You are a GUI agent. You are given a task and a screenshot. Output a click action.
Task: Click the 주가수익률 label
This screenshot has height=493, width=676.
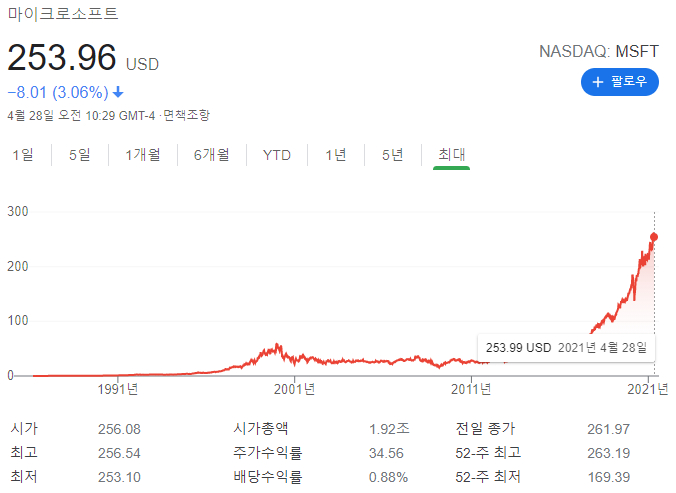click(x=268, y=453)
